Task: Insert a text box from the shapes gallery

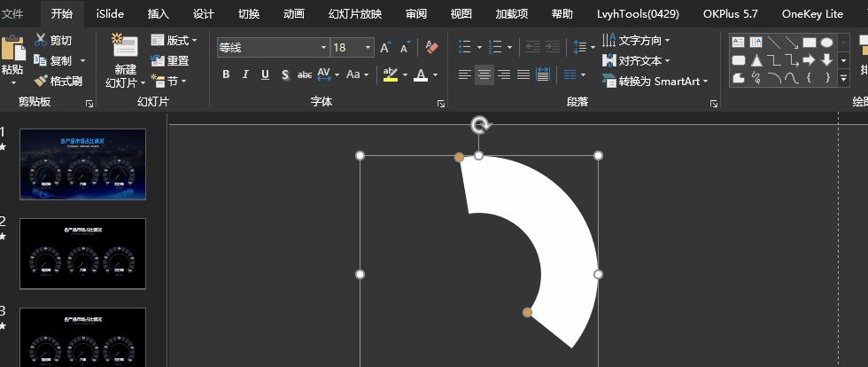Action: pyautogui.click(x=738, y=42)
